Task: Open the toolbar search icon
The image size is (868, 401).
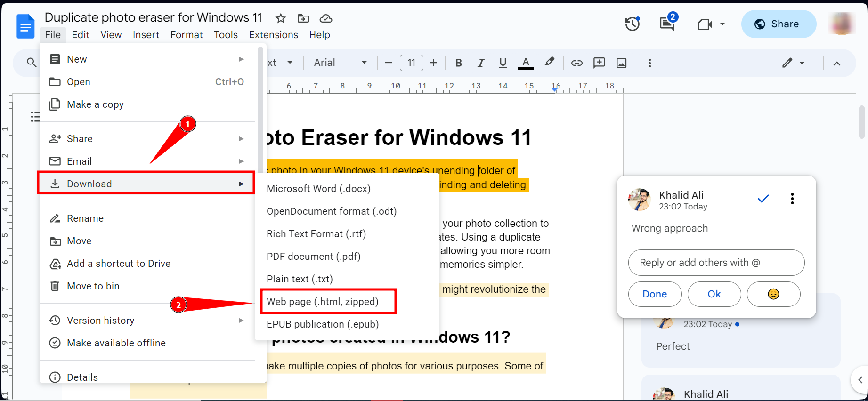Action: pos(32,63)
